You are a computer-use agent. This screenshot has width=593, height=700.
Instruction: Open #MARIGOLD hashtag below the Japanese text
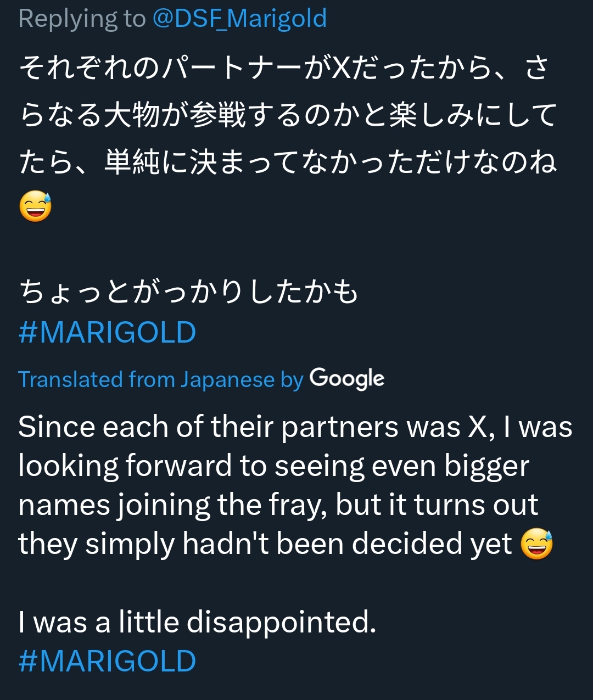[107, 333]
